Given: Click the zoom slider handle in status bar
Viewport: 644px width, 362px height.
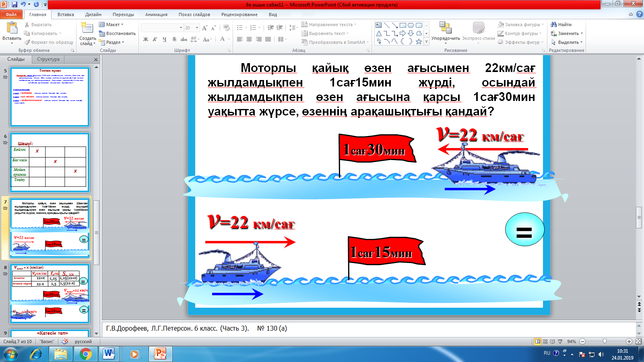Looking at the screenshot, I should (x=605, y=341).
